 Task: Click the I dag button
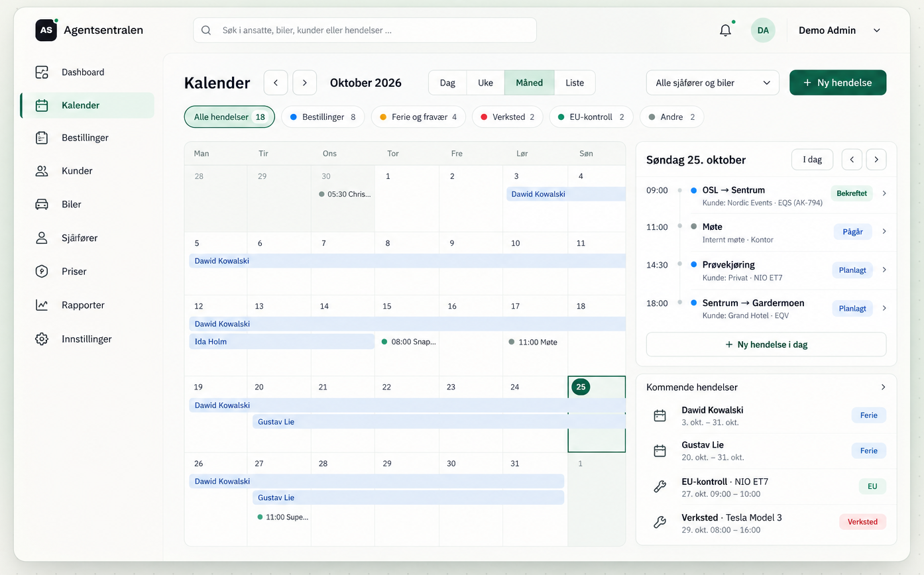tap(813, 160)
